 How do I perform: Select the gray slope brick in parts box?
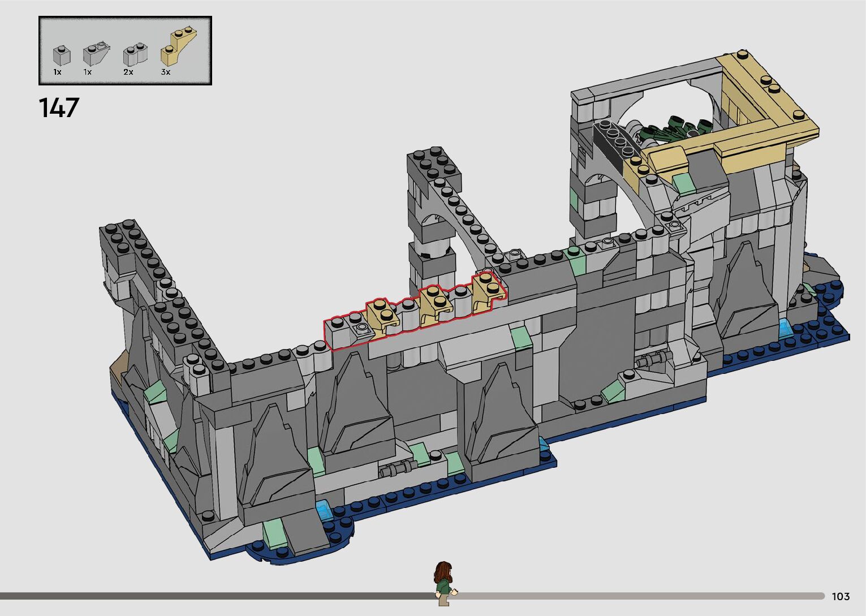pyautogui.click(x=93, y=54)
